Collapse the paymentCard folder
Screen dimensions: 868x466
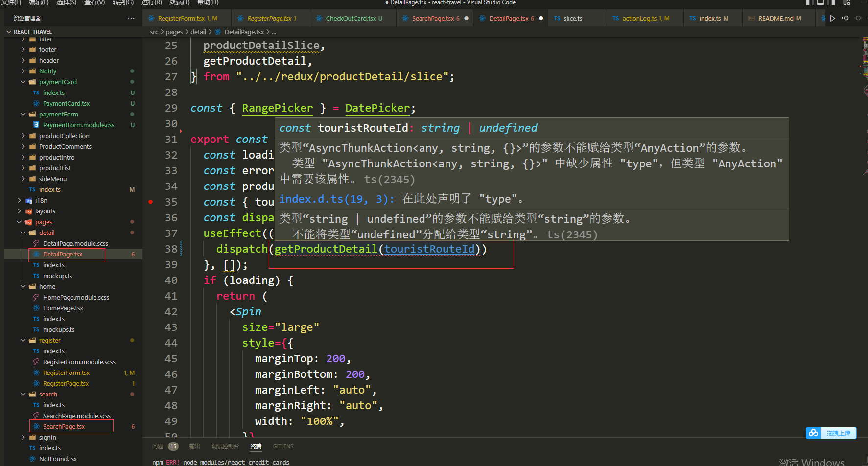pos(23,82)
